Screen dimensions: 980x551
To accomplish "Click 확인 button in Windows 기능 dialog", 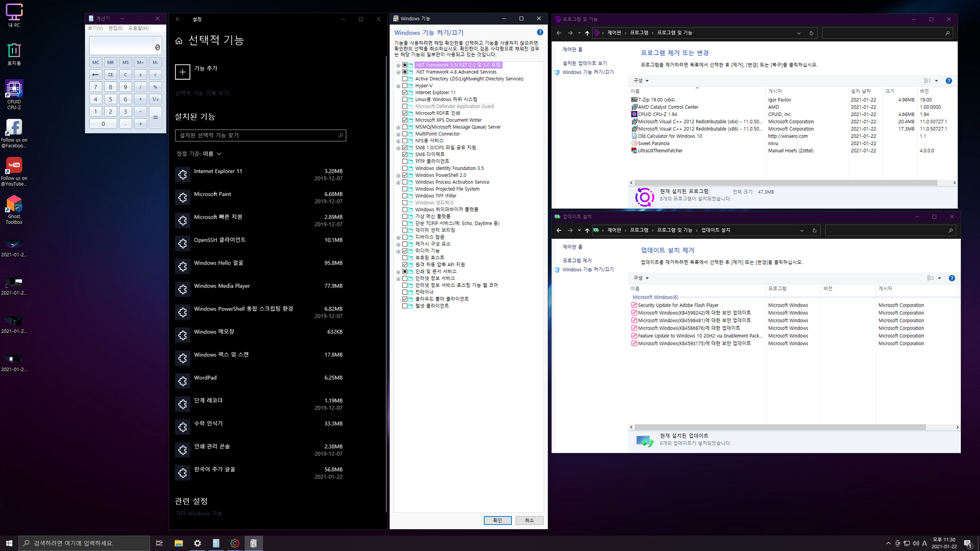I will tap(497, 520).
